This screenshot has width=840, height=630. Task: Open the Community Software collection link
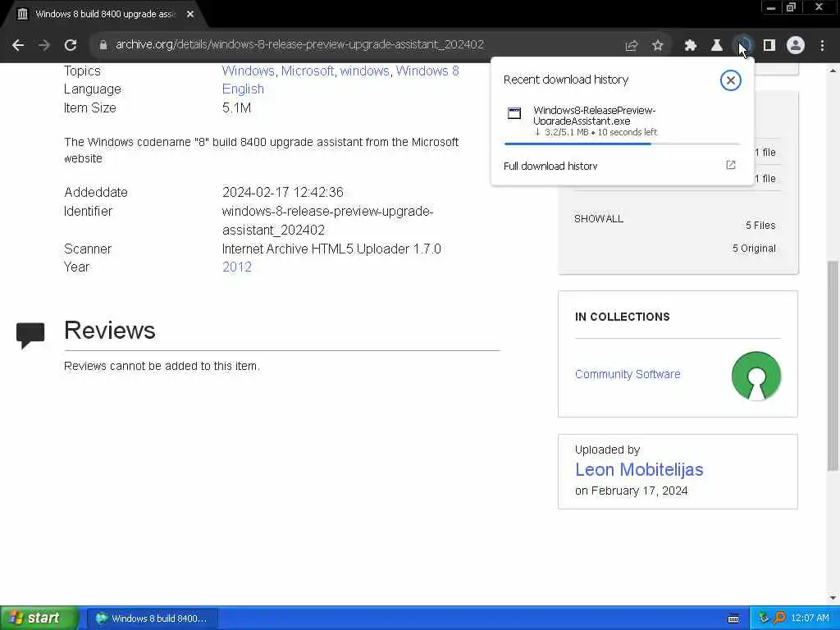click(628, 374)
